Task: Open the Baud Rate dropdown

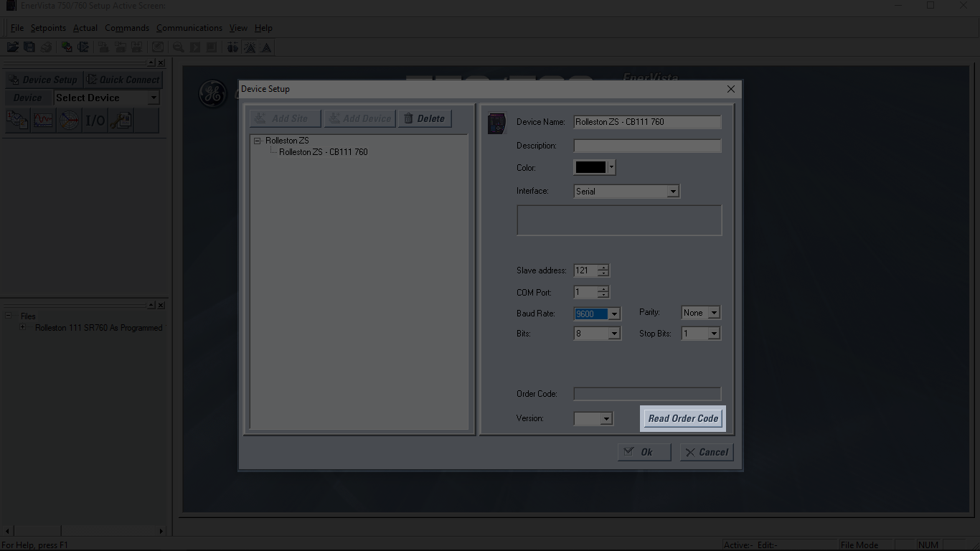Action: pyautogui.click(x=614, y=314)
